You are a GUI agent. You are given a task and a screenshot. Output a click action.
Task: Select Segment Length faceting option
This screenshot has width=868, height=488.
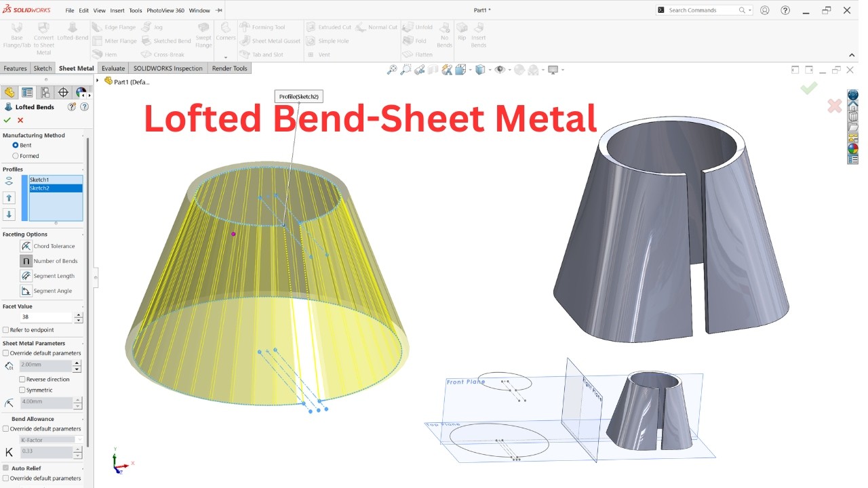26,276
